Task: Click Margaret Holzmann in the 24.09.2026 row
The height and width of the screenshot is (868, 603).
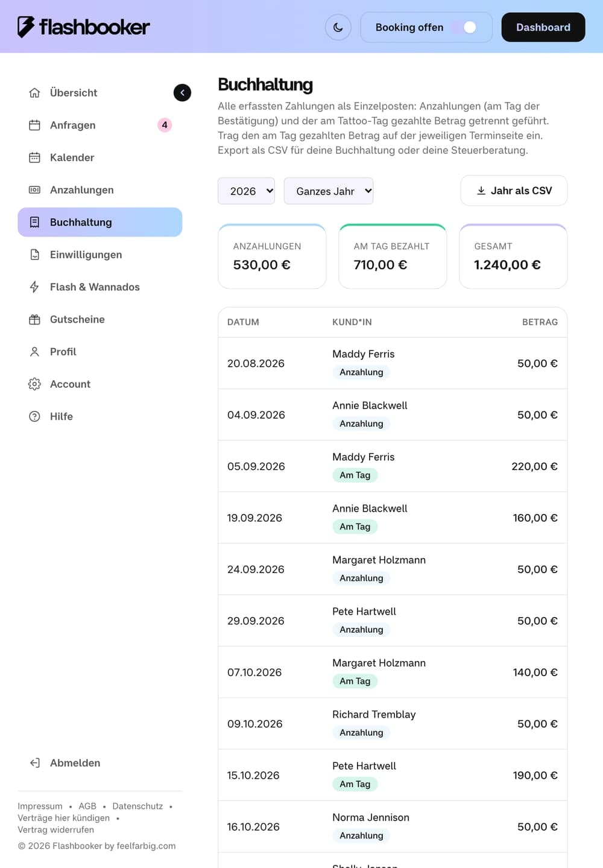Action: click(379, 560)
